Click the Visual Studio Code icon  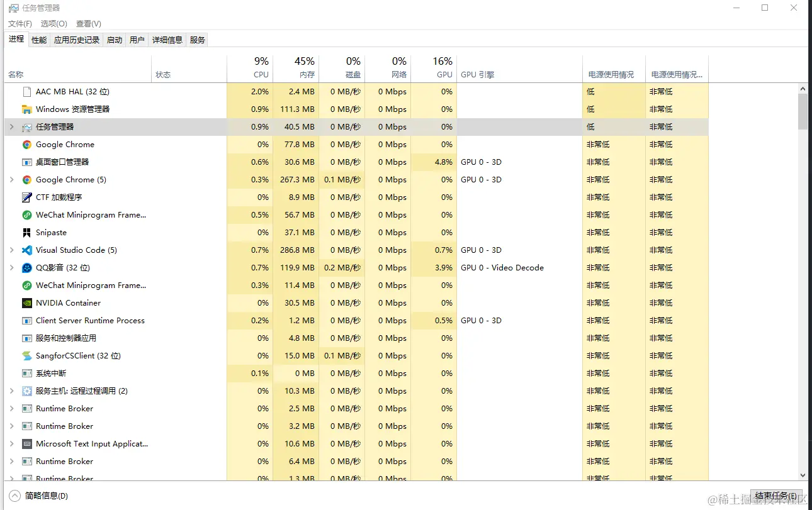point(27,250)
